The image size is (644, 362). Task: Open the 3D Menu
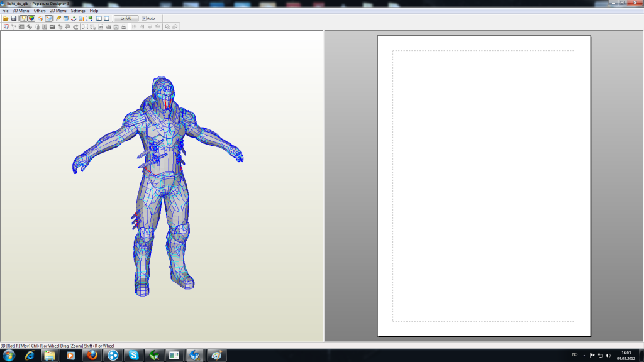click(21, 11)
